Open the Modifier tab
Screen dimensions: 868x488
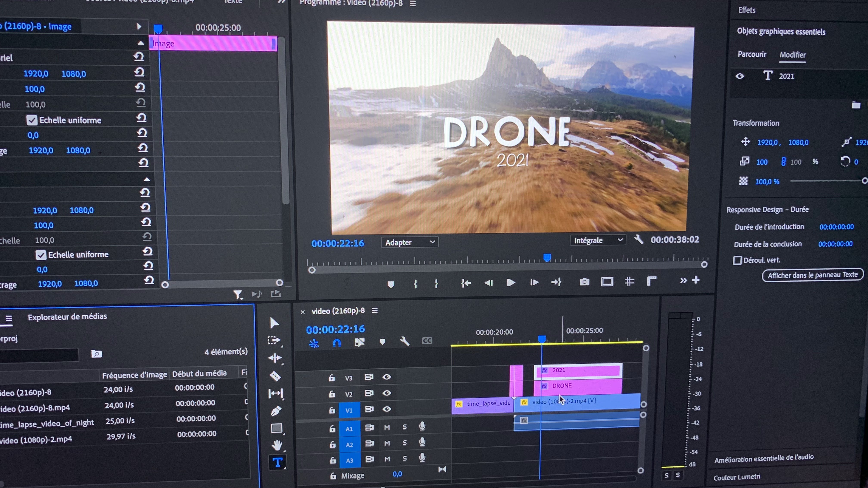pyautogui.click(x=792, y=55)
